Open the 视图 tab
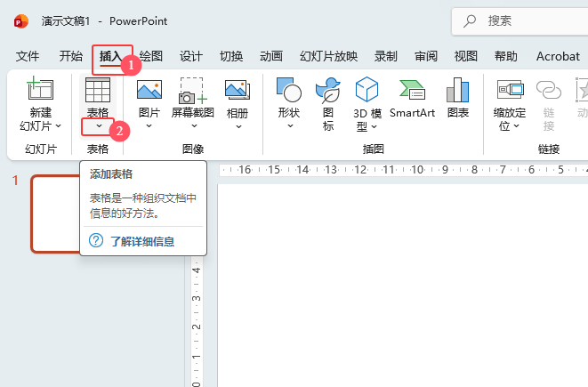Image resolution: width=588 pixels, height=387 pixels. (466, 56)
